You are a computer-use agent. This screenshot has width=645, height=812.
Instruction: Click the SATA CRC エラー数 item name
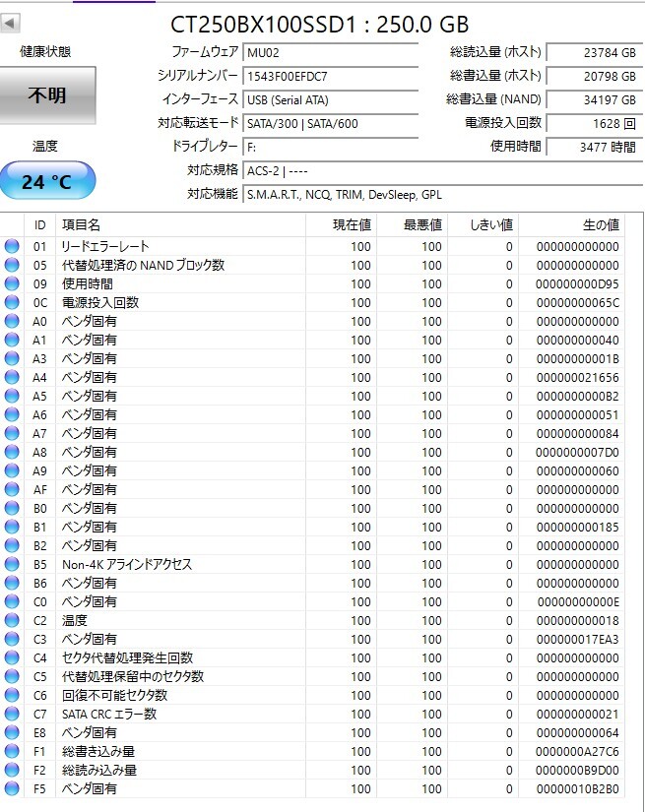(x=109, y=715)
